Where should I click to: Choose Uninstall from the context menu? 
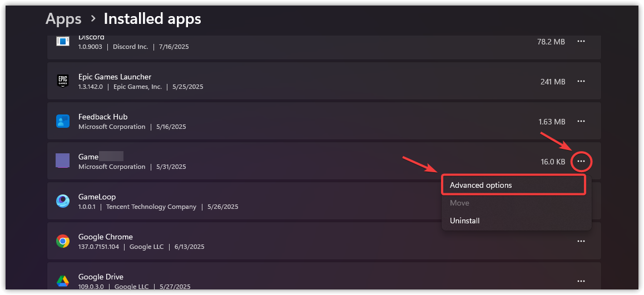465,221
